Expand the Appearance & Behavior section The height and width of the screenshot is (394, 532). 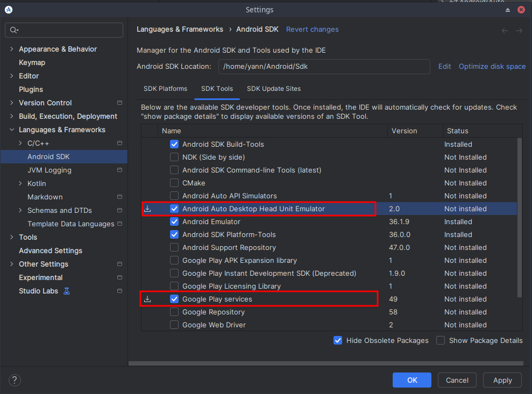coord(12,49)
